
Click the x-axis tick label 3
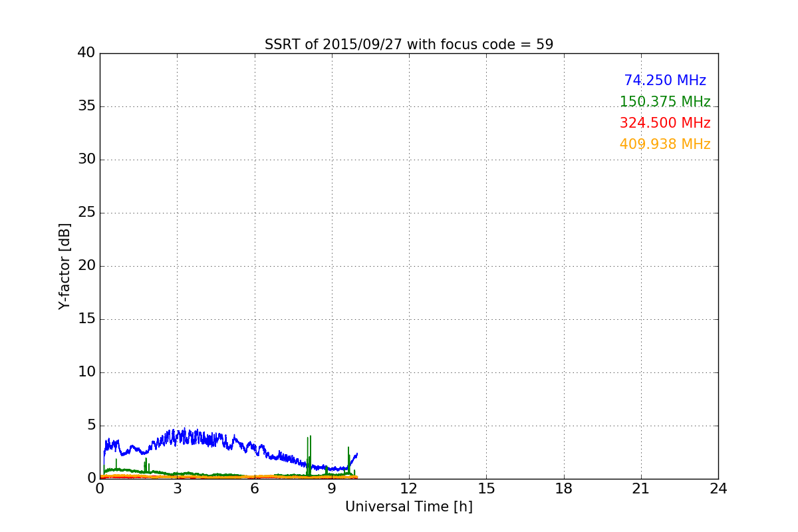[x=177, y=489]
